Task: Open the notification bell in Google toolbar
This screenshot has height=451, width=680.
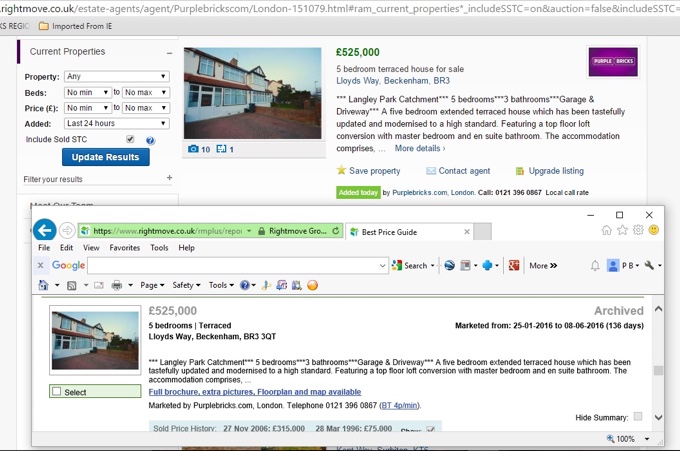Action: pos(595,265)
